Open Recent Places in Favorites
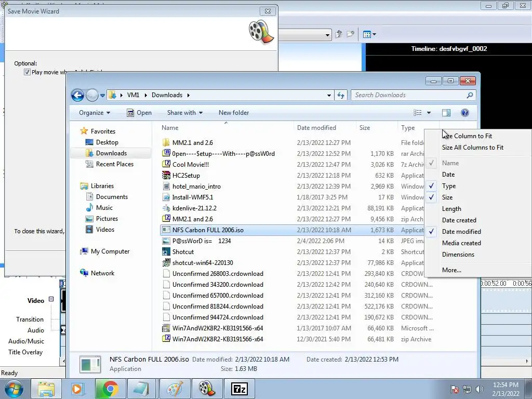Screen dimensions: 532x399 (115, 164)
